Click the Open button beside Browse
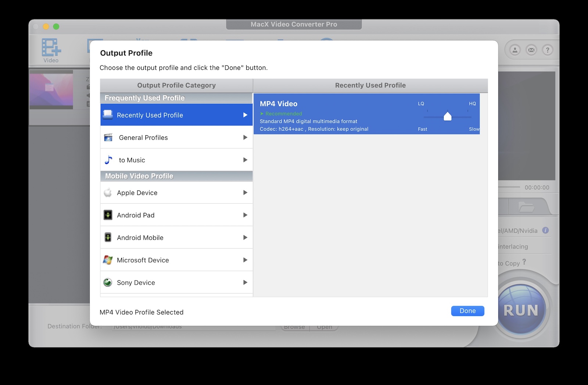 point(324,327)
